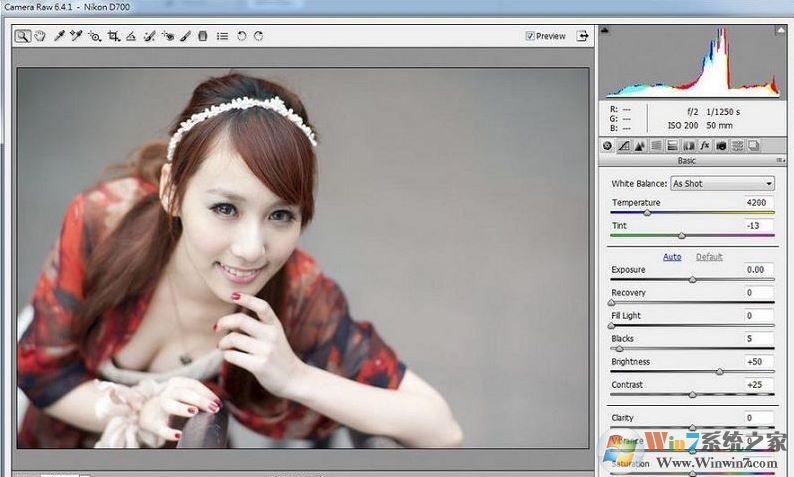The height and width of the screenshot is (477, 794).
Task: Select the Zoom tool
Action: point(22,36)
